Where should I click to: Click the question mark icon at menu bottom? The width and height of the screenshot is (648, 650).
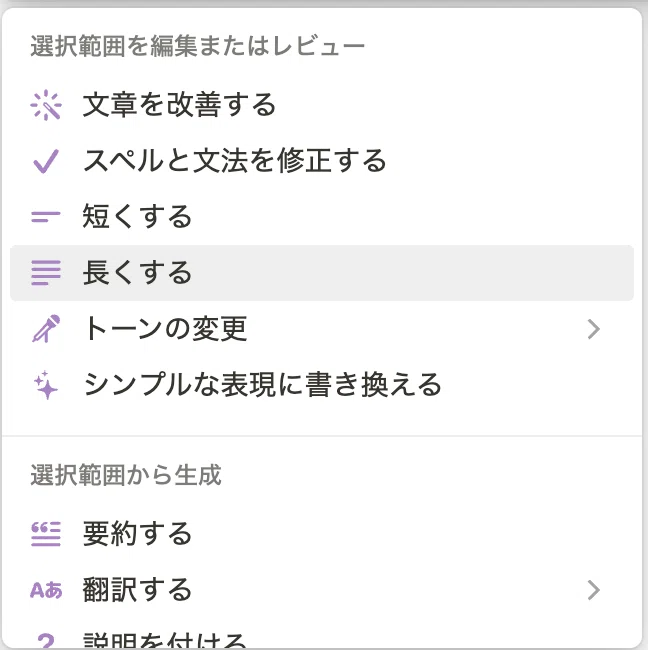pos(46,641)
